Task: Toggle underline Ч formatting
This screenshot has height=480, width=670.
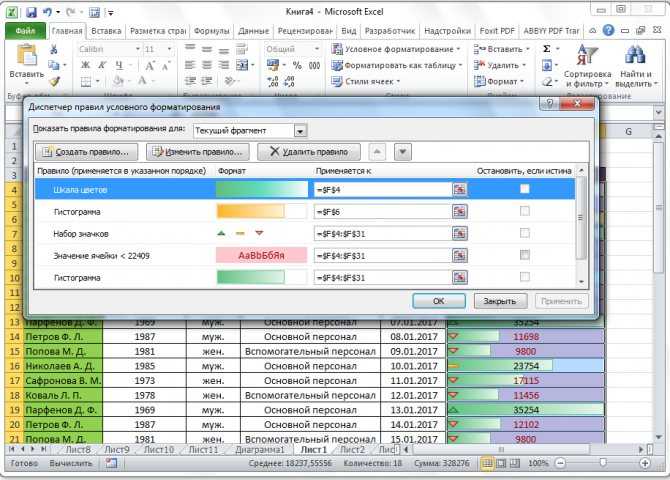Action: (119, 65)
